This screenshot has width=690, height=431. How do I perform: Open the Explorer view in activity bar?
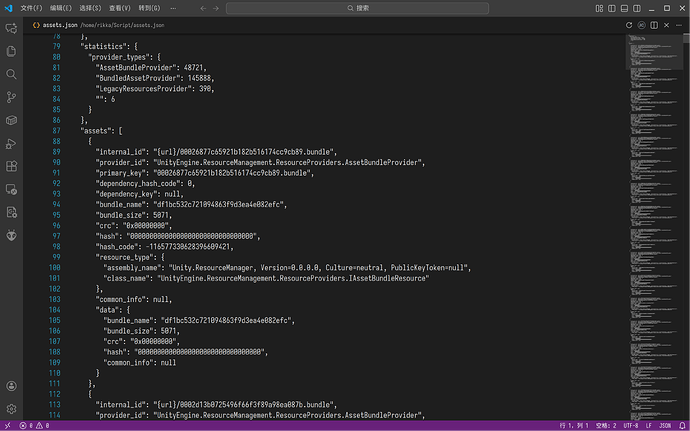[12, 51]
